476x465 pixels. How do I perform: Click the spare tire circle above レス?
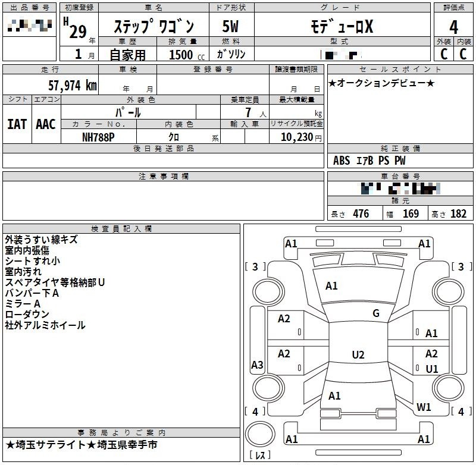click(259, 433)
